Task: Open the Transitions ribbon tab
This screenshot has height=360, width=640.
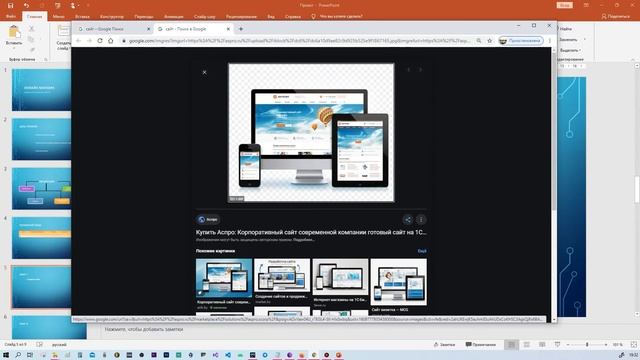Action: click(144, 17)
